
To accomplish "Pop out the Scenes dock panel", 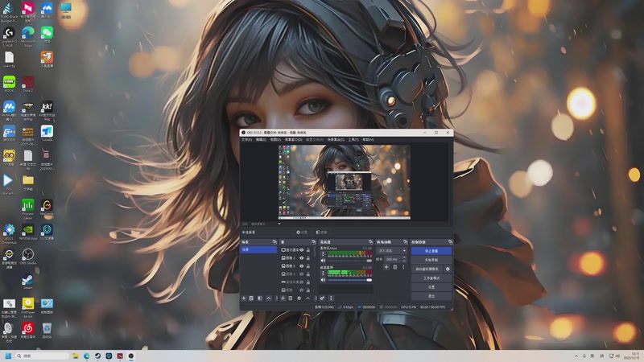I will (x=275, y=242).
